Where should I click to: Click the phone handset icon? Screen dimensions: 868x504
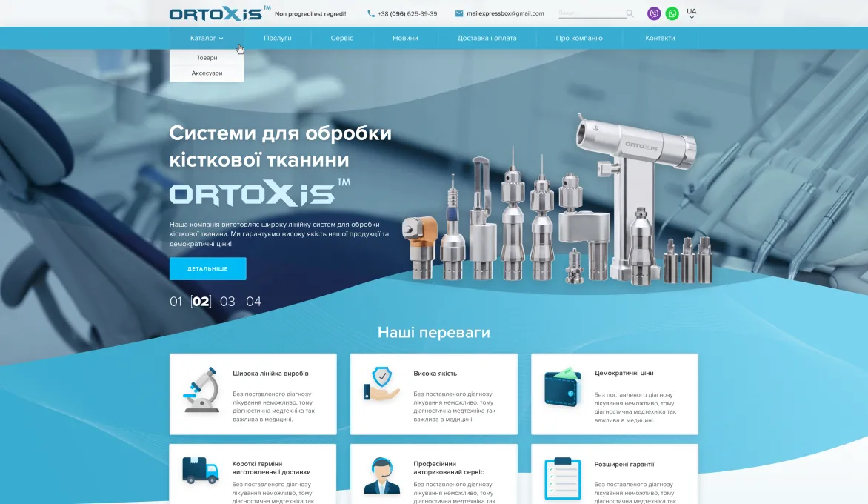click(x=371, y=14)
